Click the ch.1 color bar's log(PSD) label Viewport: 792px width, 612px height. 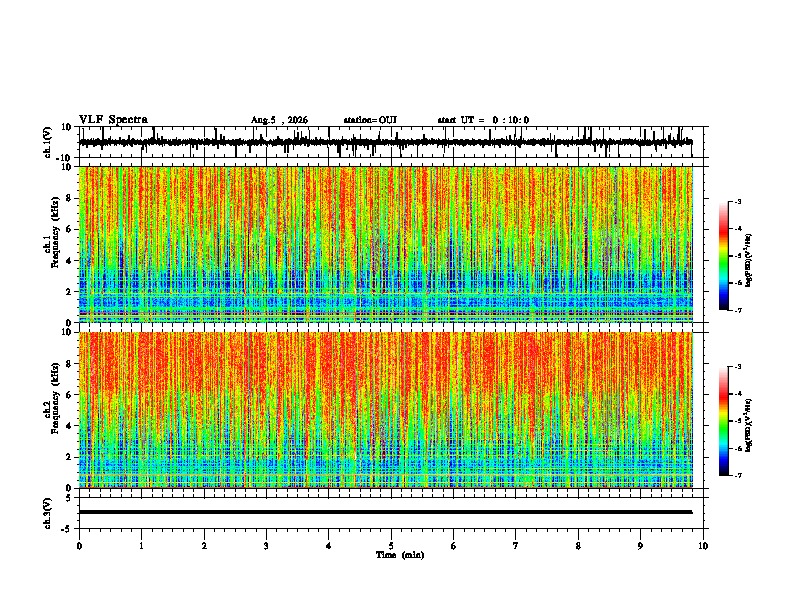[749, 260]
